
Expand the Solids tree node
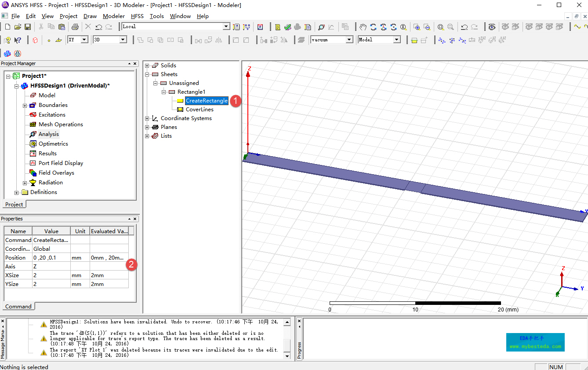click(147, 66)
